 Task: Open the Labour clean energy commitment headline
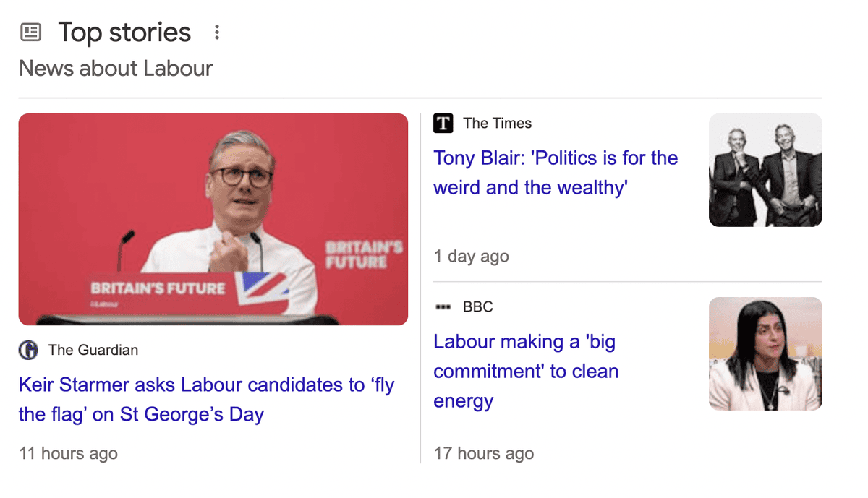tap(526, 371)
